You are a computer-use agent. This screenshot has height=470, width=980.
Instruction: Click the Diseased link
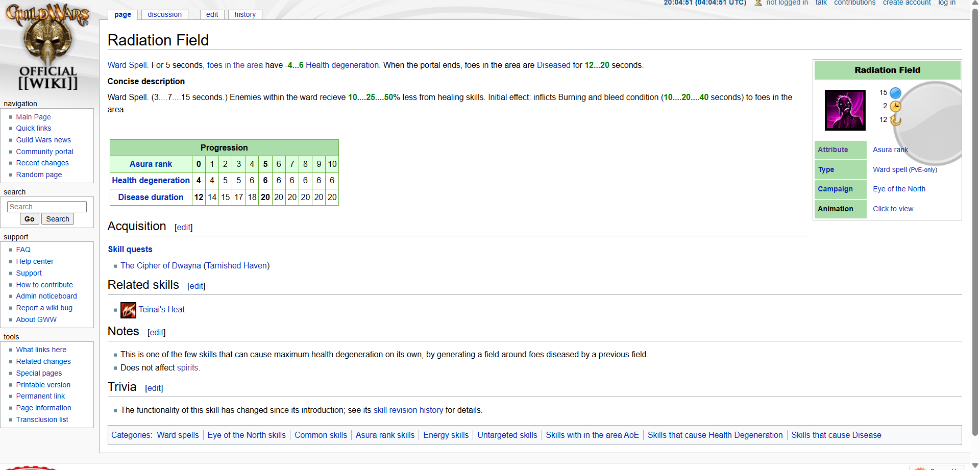(553, 65)
